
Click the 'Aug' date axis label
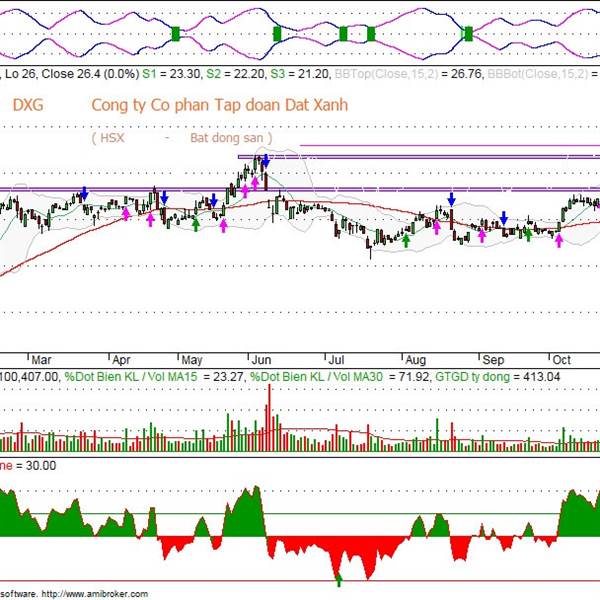pos(415,360)
